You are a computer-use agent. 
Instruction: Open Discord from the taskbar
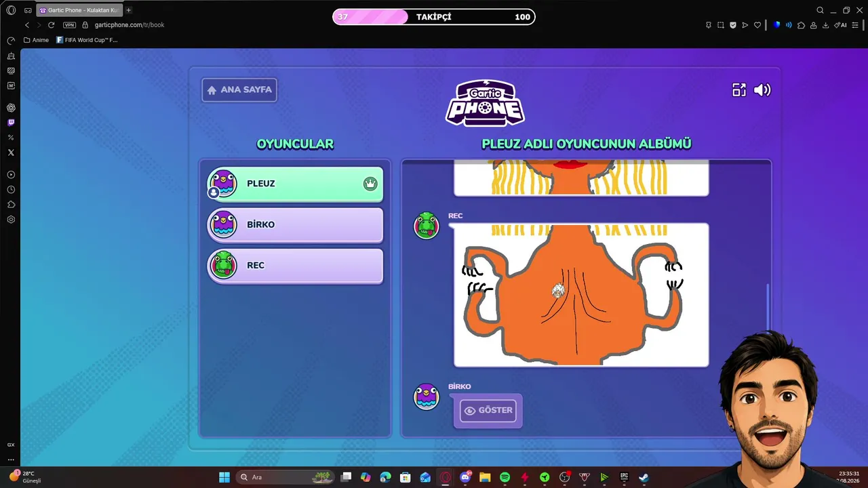465,477
